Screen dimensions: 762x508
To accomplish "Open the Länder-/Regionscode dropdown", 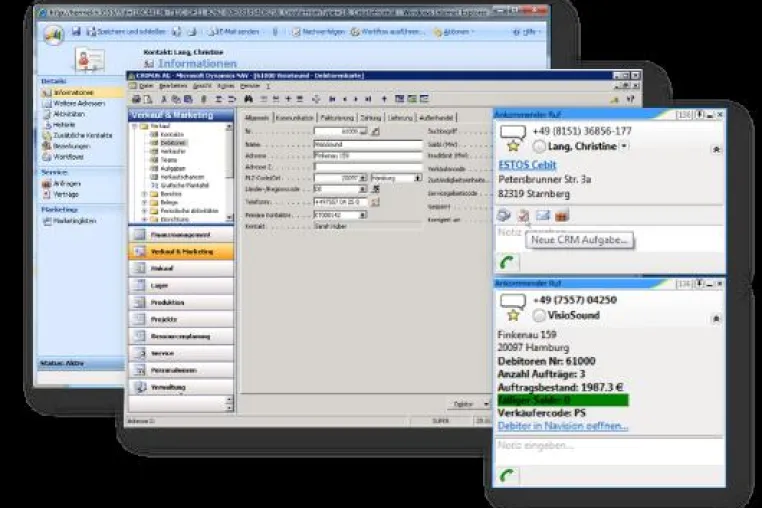I will coord(363,189).
